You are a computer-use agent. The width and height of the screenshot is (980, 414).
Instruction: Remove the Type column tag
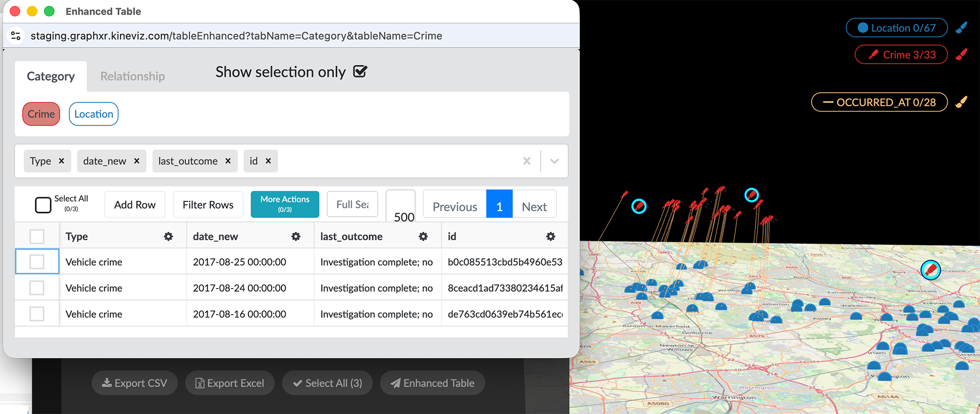(x=62, y=161)
